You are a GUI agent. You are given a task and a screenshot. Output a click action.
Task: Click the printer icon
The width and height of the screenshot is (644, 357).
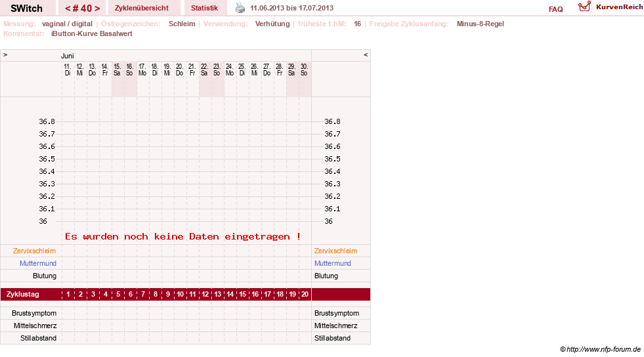(x=240, y=8)
